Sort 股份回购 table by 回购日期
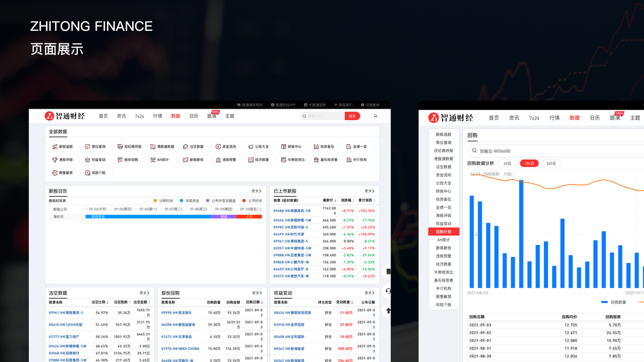 pos(254,302)
